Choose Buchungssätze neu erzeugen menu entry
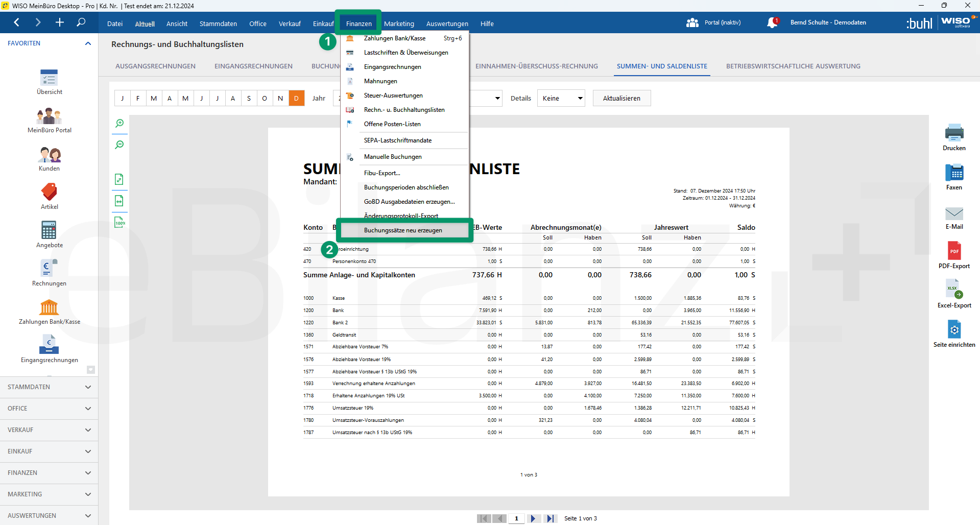Viewport: 980px width, 525px height. pyautogui.click(x=404, y=230)
